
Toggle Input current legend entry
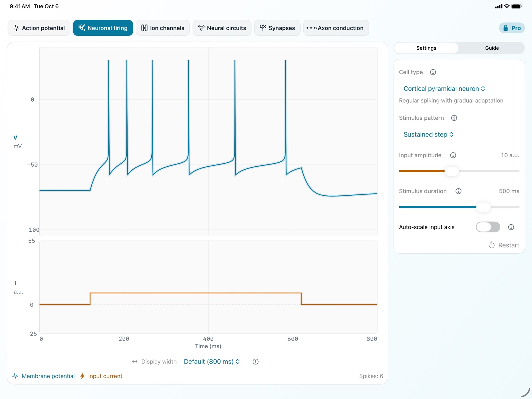click(x=101, y=376)
